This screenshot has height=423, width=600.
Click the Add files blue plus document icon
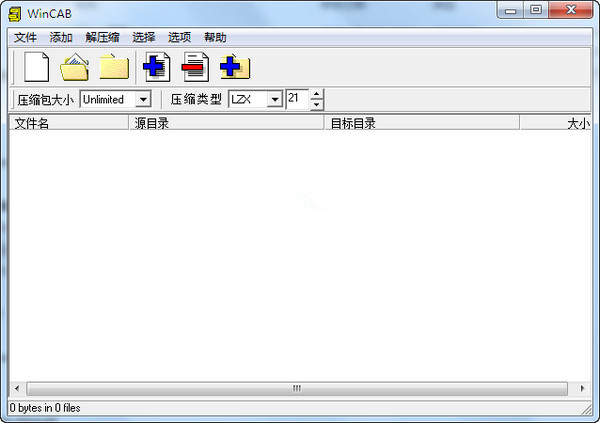pos(157,67)
